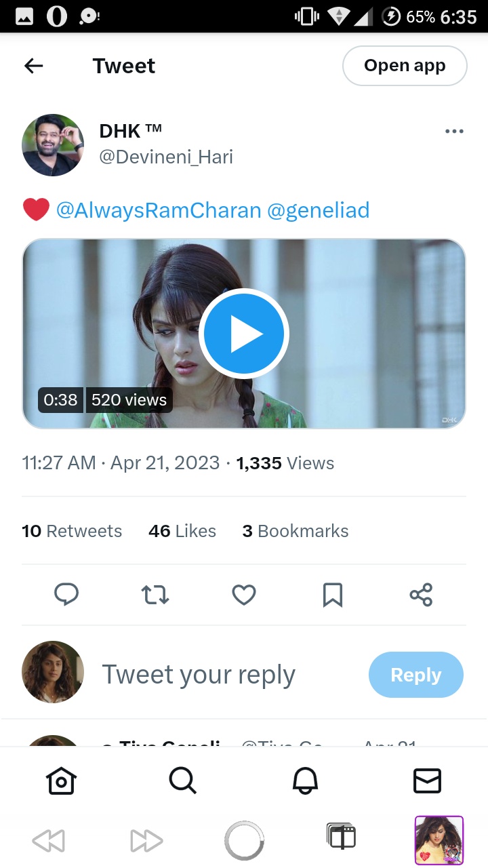
Task: Click the Open app button
Action: tap(405, 66)
